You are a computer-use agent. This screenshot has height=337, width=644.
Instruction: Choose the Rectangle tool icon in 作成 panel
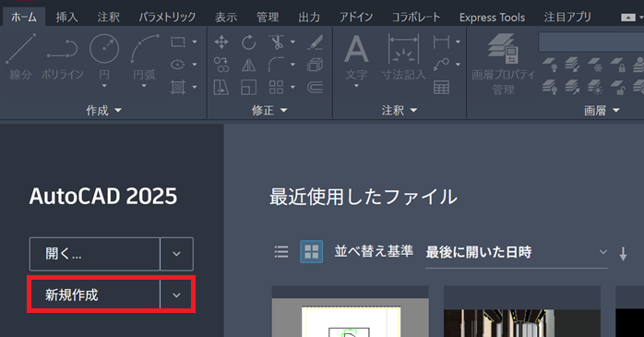[178, 42]
